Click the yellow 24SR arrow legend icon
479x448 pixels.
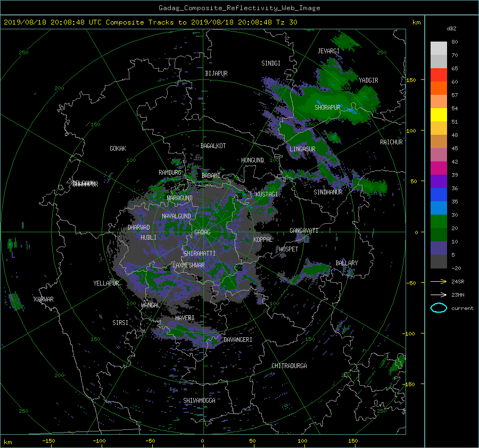click(x=439, y=281)
